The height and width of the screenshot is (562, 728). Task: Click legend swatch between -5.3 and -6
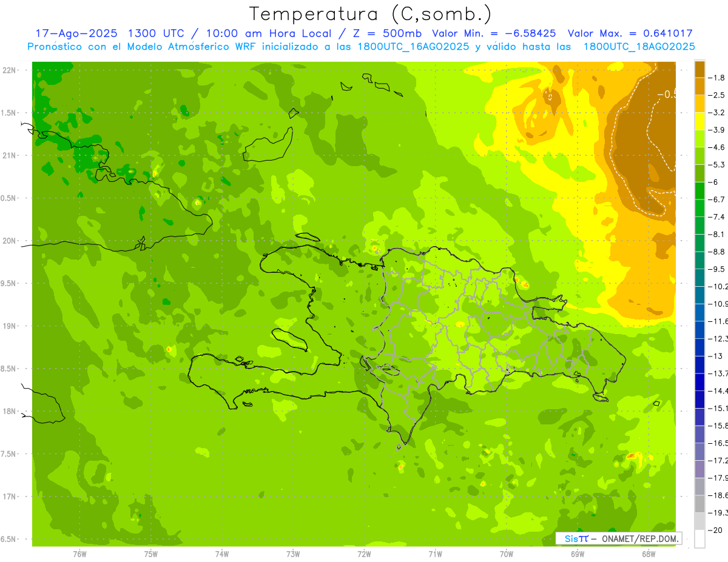pos(699,173)
